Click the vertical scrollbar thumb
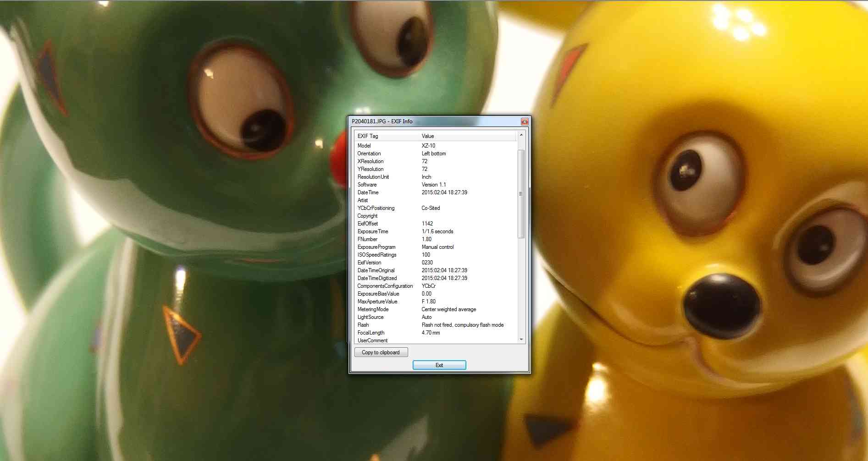Screen dimensions: 868x461 tap(521, 193)
